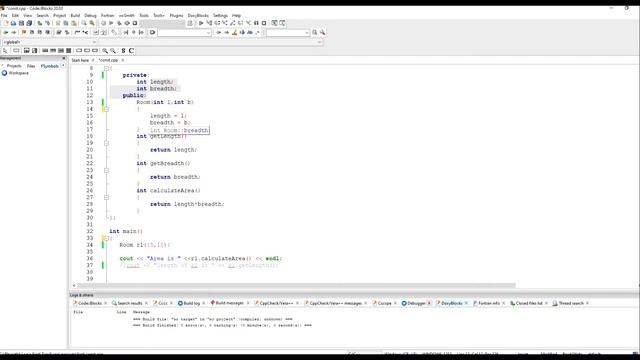
Task: Run the program with the play icon
Action: click(111, 23)
